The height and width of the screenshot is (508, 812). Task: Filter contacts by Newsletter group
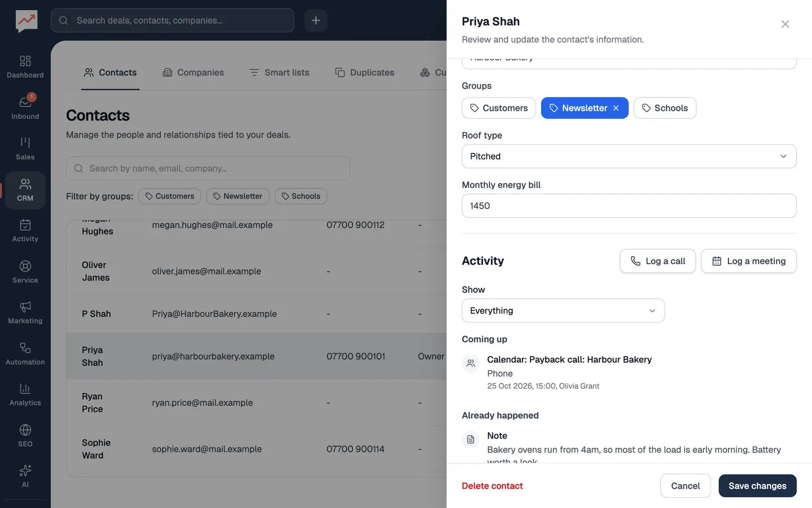coord(238,196)
